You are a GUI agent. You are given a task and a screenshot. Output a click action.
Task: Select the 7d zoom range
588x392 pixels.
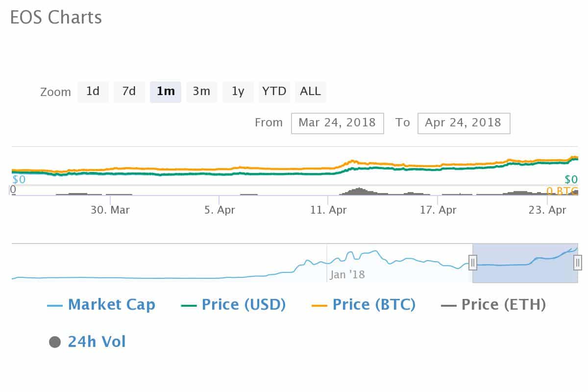(129, 92)
